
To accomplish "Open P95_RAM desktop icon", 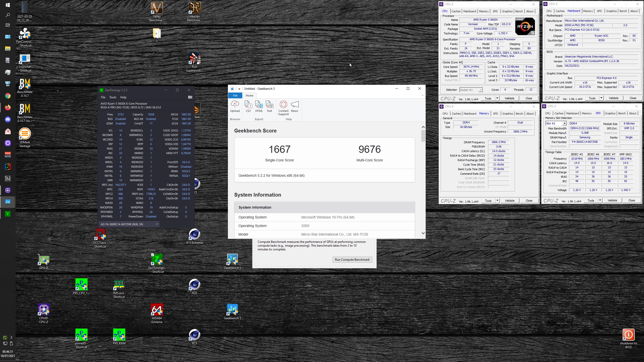I will coord(119,337).
